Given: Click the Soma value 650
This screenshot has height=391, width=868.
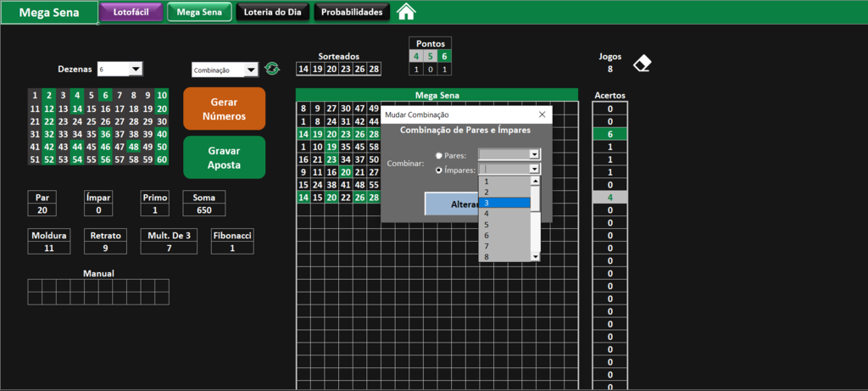Looking at the screenshot, I should click(205, 209).
